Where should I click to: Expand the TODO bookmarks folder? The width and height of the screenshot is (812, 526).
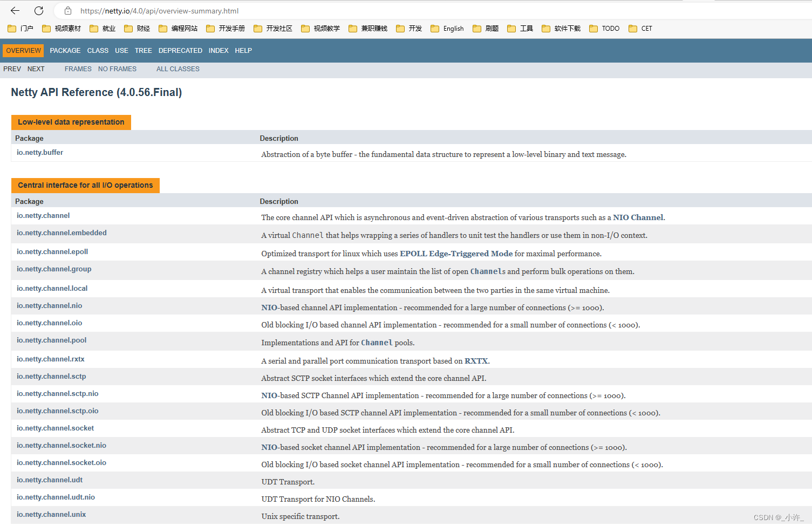(610, 28)
